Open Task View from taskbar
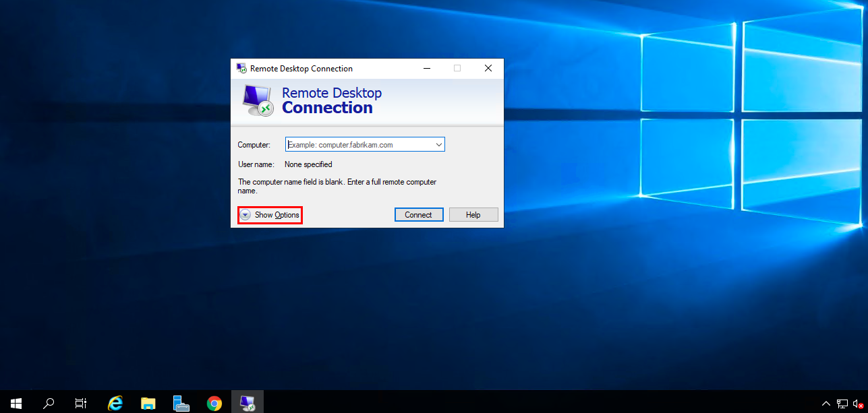868x413 pixels. pyautogui.click(x=80, y=404)
